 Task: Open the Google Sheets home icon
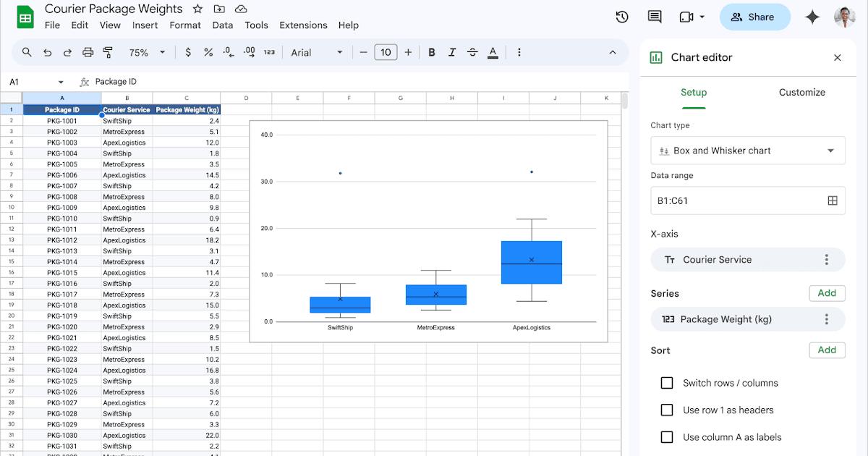click(x=25, y=17)
